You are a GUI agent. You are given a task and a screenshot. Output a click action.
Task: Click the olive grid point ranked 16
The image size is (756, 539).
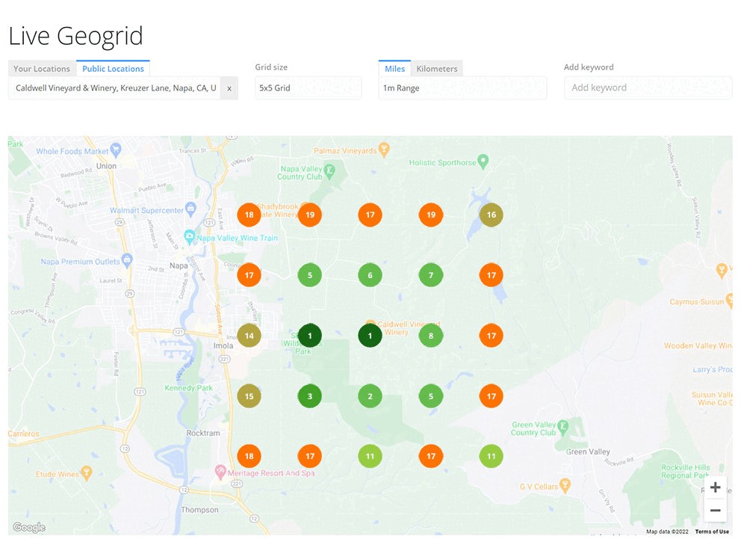tap(491, 215)
